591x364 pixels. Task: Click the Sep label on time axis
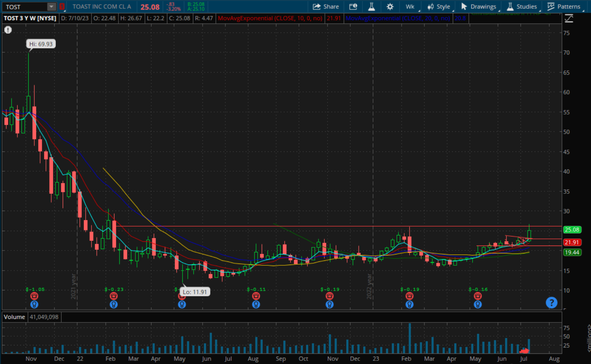(281, 359)
